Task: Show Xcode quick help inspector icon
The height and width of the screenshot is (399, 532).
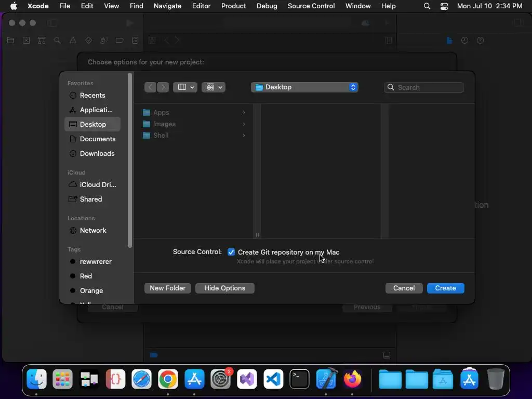Action: [x=480, y=41]
